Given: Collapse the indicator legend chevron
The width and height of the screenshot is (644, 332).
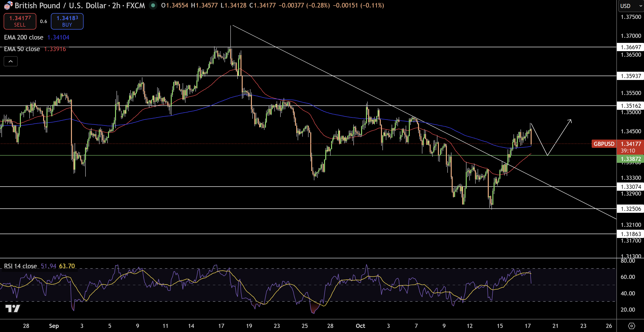Looking at the screenshot, I should (10, 61).
